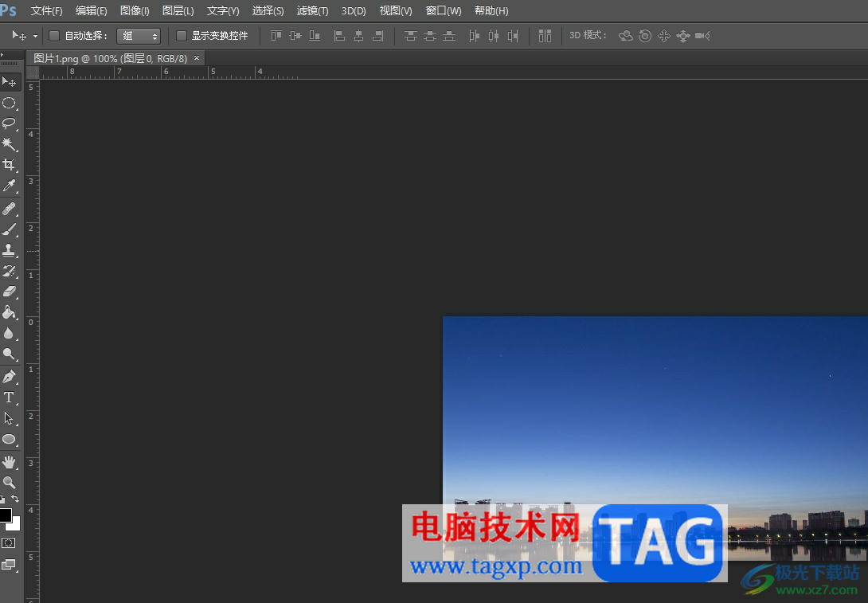Viewport: 868px width, 603px height.
Task: Select the Paint Bucket tool
Action: (9, 312)
